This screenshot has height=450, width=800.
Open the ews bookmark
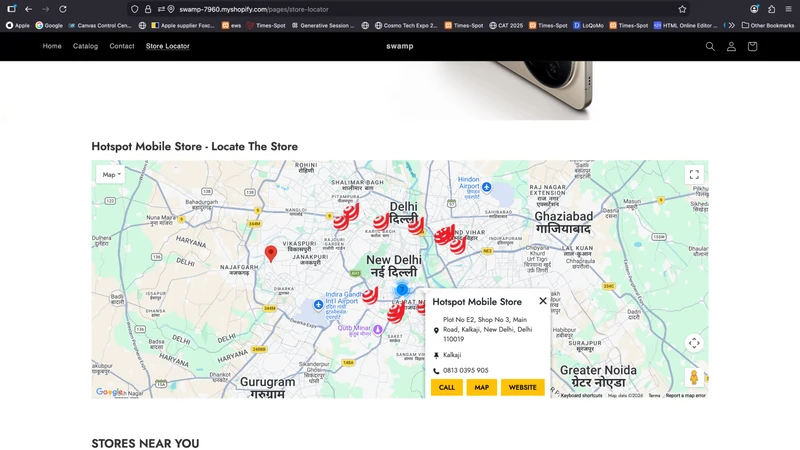point(231,25)
